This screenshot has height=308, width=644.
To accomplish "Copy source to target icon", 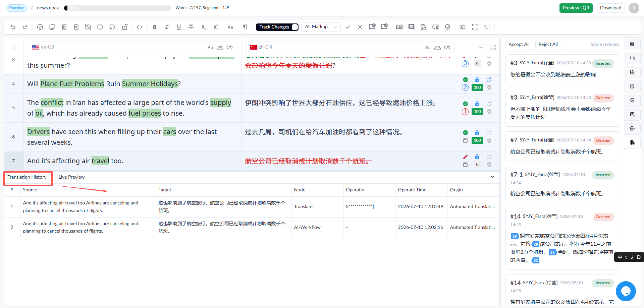I will pyautogui.click(x=52, y=27).
